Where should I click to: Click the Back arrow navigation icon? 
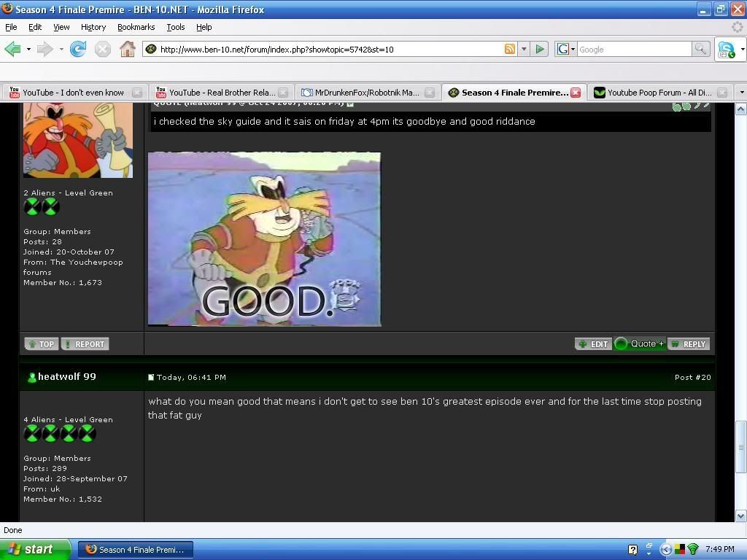pyautogui.click(x=12, y=49)
